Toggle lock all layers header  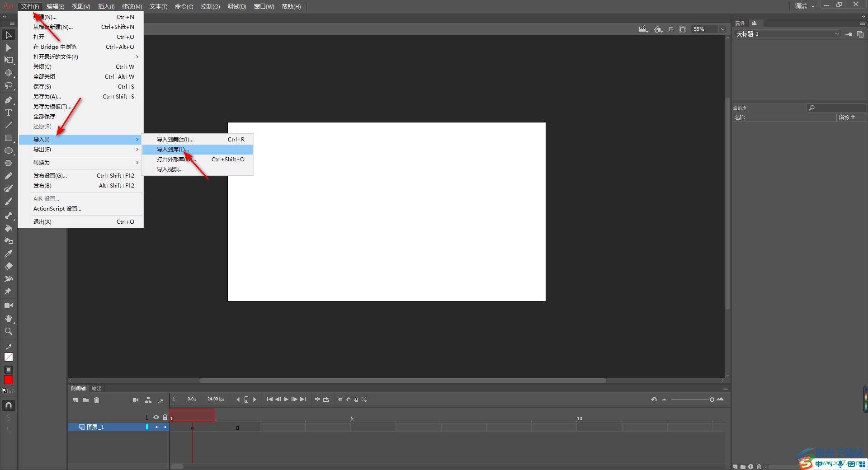pos(165,417)
